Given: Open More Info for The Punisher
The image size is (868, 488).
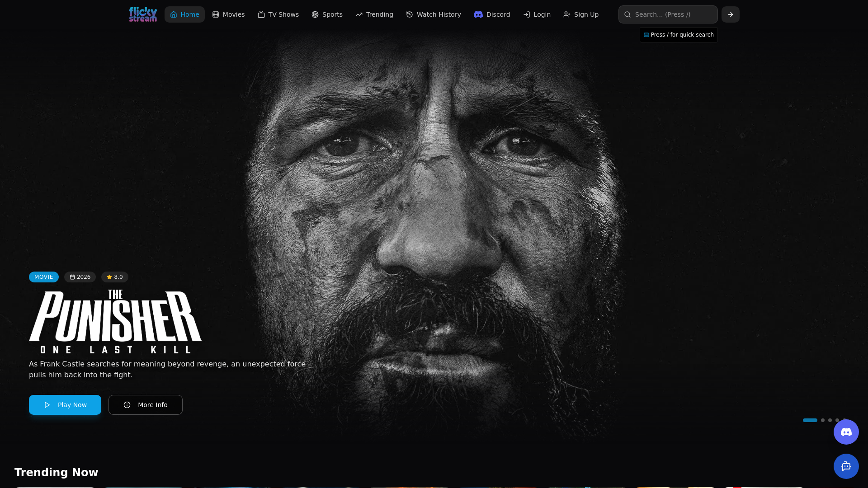Looking at the screenshot, I should (x=146, y=405).
